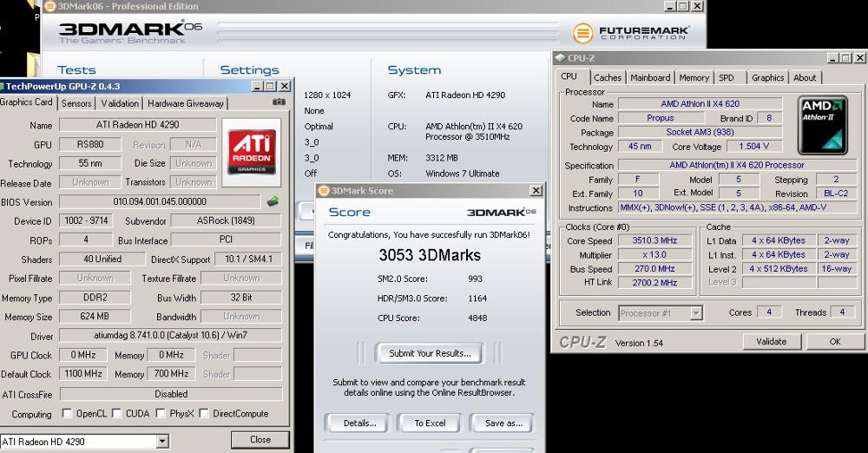Open the SPD tab in CPU-Z
Screen dimensions: 868x453
click(727, 78)
